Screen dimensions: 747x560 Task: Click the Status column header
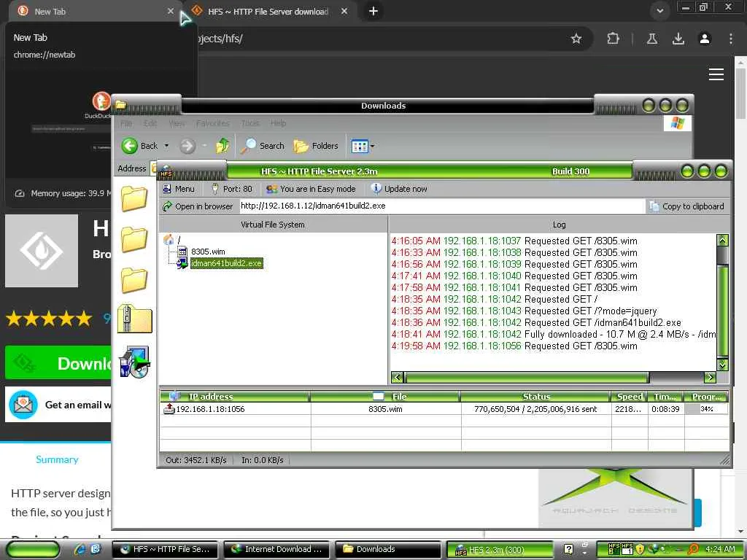click(536, 397)
